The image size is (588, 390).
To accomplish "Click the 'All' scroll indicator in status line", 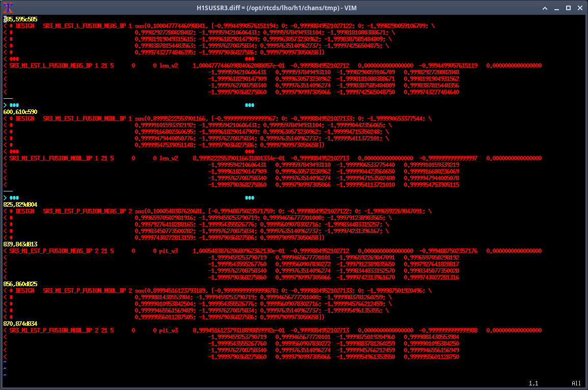I will pyautogui.click(x=576, y=383).
